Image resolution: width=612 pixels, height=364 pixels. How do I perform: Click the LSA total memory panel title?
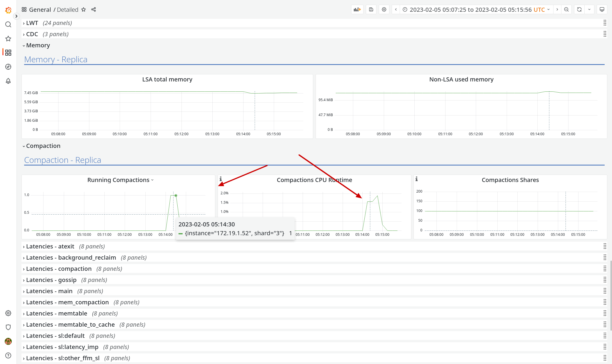167,79
